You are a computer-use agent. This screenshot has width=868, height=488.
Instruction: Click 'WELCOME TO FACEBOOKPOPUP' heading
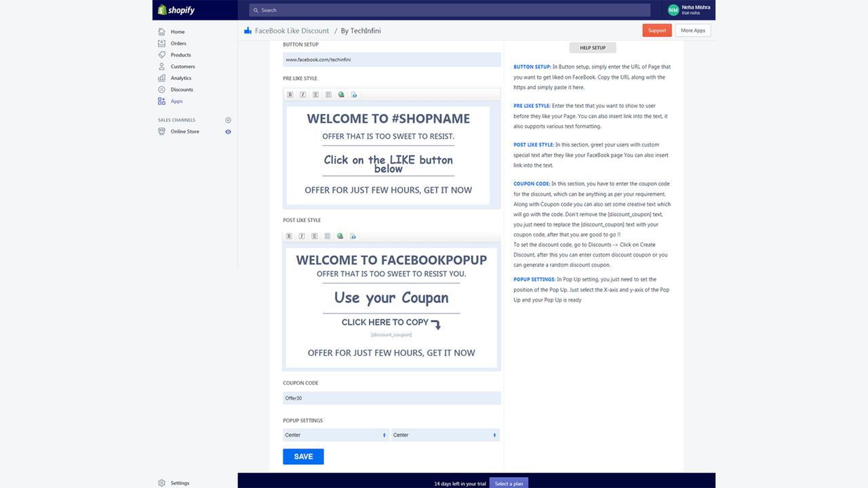click(391, 260)
